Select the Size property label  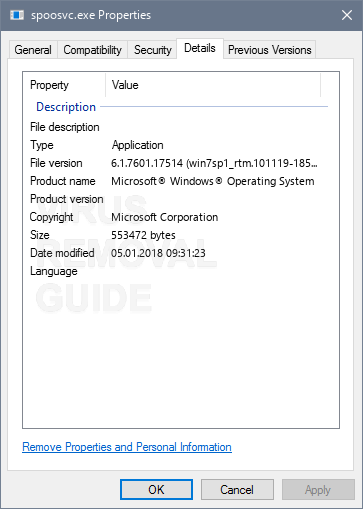[40, 235]
